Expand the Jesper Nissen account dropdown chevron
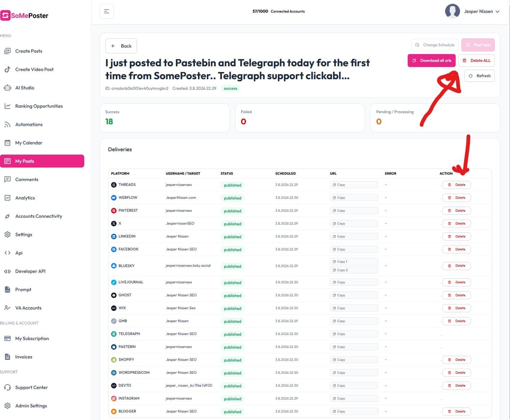Viewport: 510px width, 420px height. 497,12
